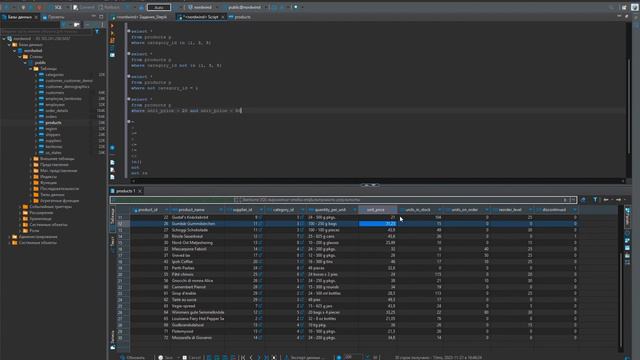Click the Rollback toolbar button

(109, 7)
